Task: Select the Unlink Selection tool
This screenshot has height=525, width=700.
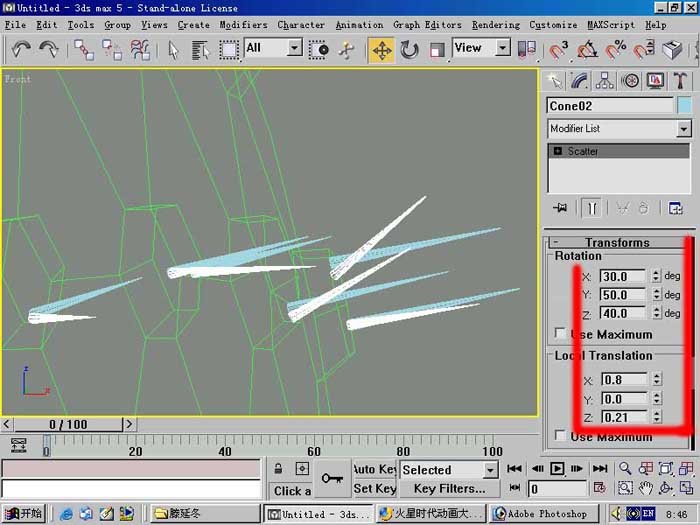Action: (x=112, y=49)
